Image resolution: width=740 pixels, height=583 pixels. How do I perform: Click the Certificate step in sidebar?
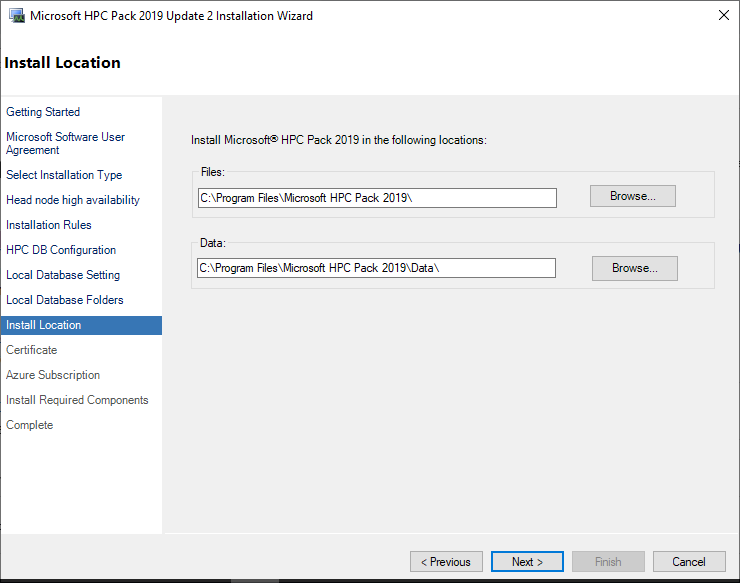pos(32,350)
